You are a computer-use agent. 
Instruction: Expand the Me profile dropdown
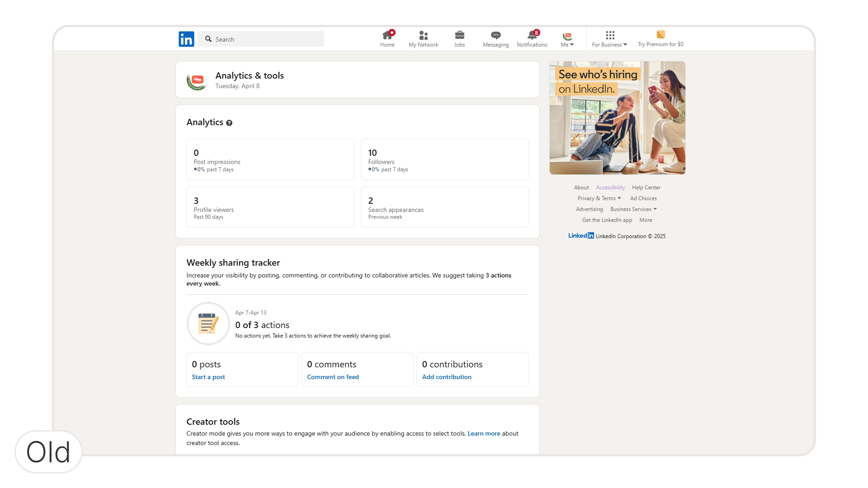567,39
